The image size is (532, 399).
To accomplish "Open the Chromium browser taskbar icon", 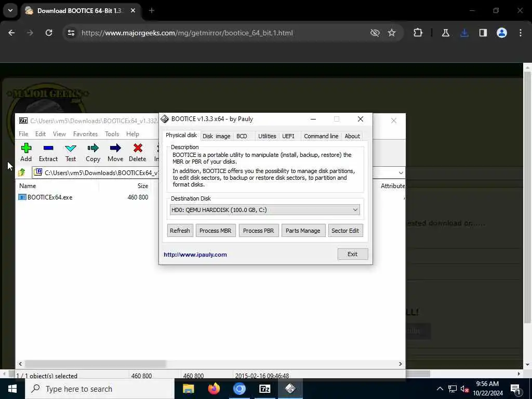I will 239,389.
